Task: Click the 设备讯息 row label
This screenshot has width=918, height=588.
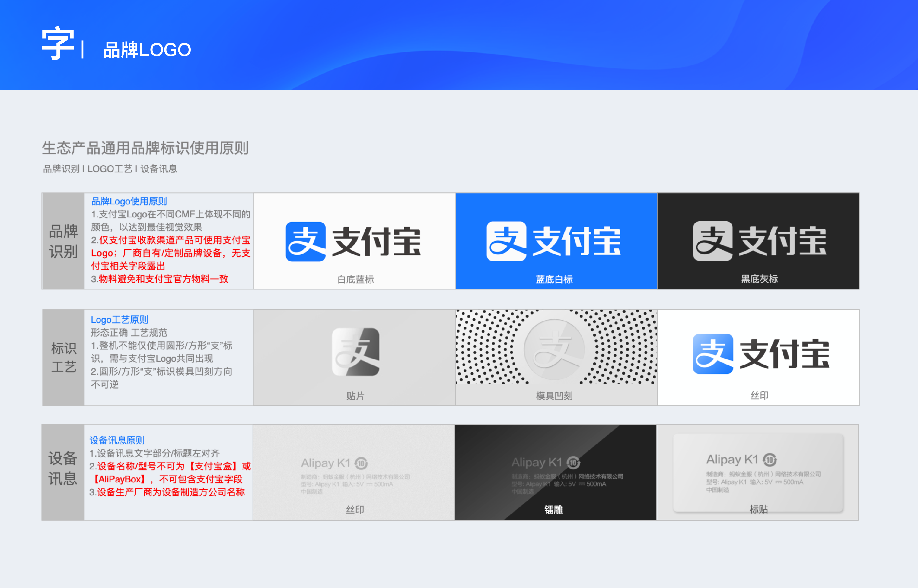Action: coord(63,472)
